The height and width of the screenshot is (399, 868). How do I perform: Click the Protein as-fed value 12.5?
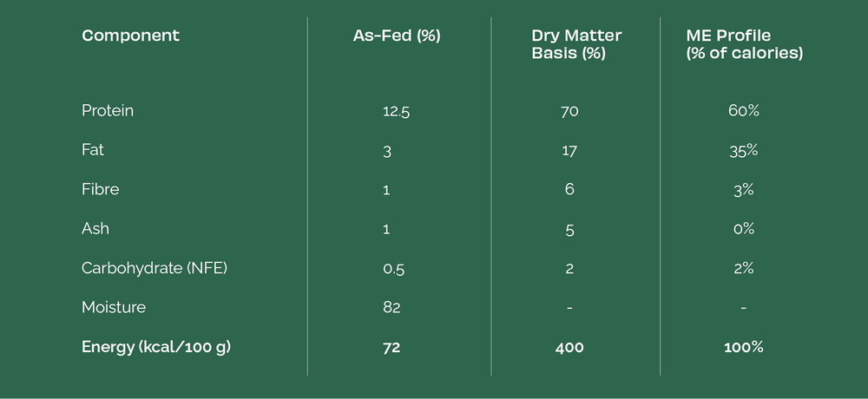coord(396,111)
